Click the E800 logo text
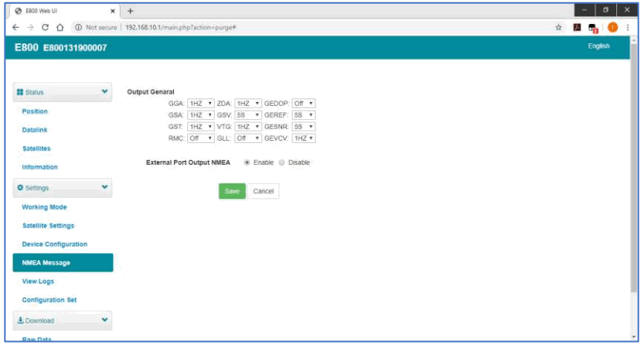 26,47
